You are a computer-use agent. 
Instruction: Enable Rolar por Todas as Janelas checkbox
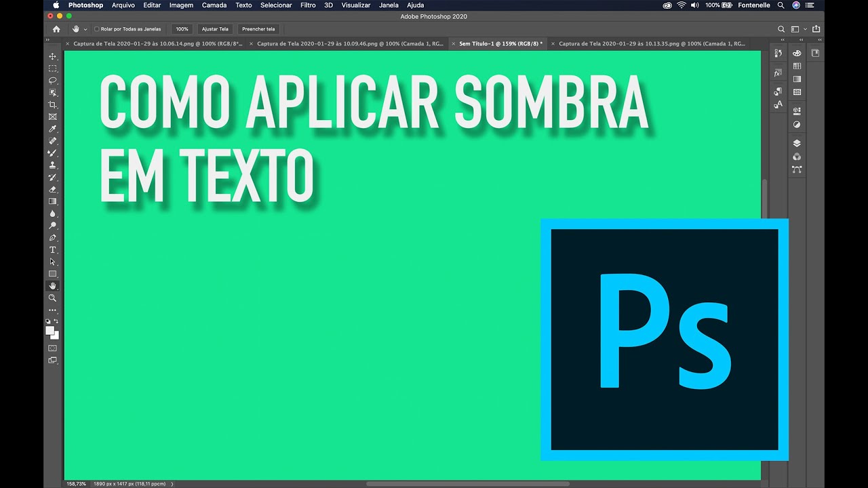point(97,29)
